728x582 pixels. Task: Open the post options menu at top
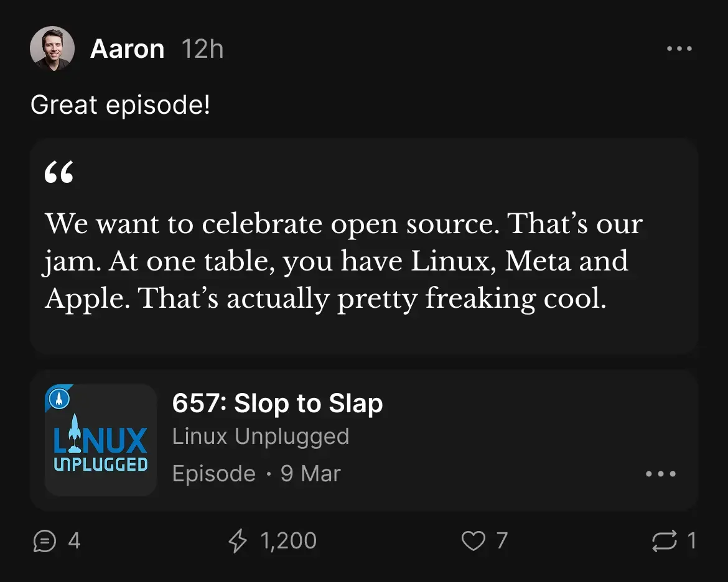pyautogui.click(x=679, y=48)
